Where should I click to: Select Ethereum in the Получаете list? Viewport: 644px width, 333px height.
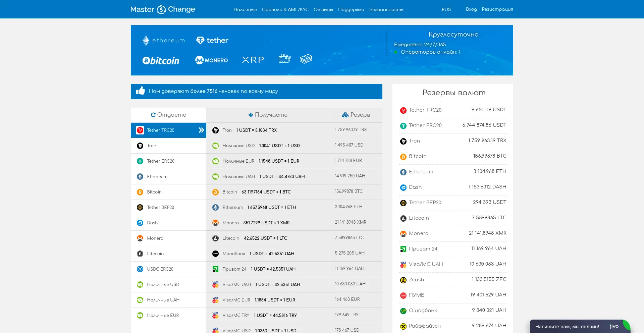[268, 207]
